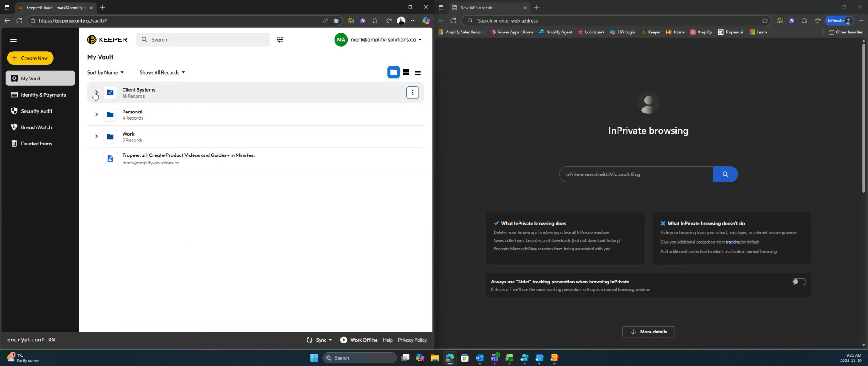Open the Privacy Policy link
This screenshot has width=868, height=366.
(412, 340)
